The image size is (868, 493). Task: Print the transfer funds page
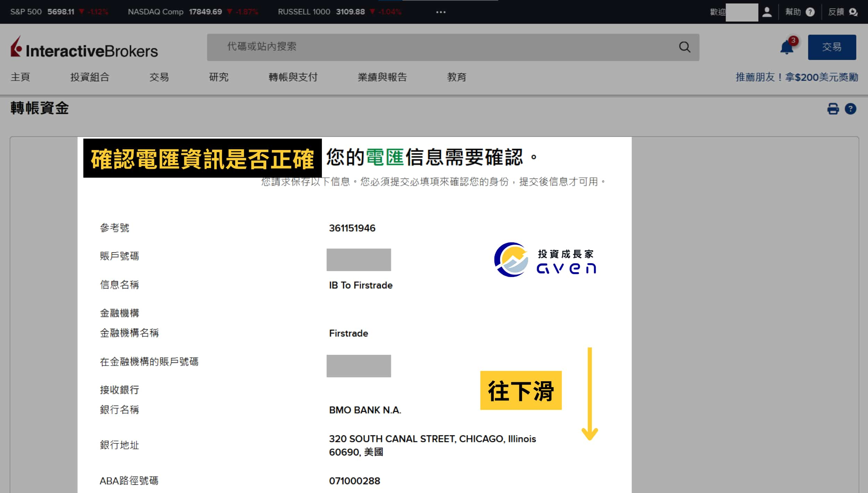coord(833,109)
